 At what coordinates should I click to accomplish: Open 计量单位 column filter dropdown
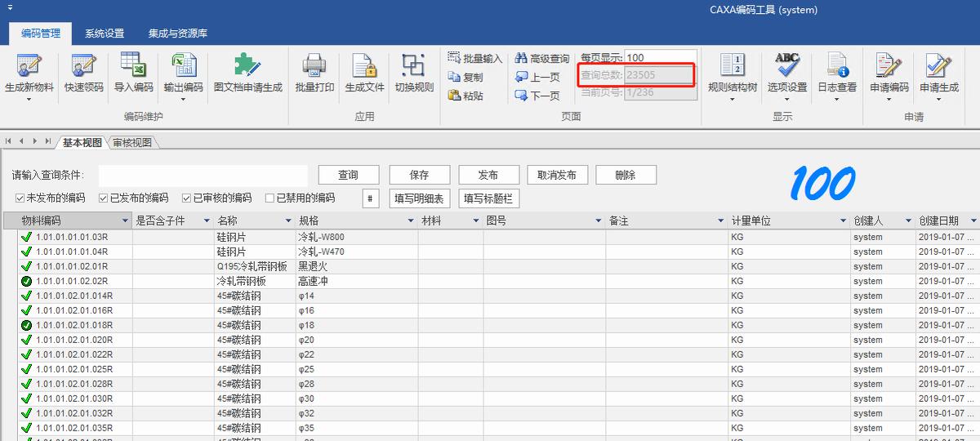click(x=844, y=221)
